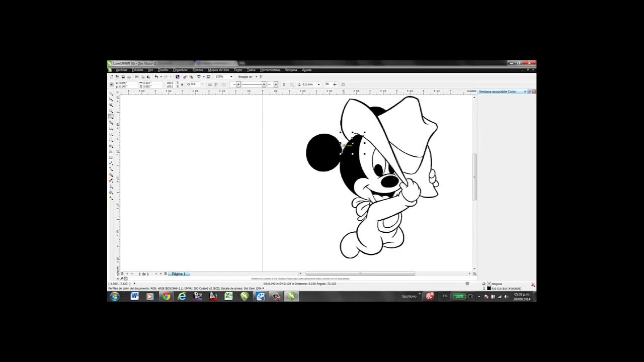Viewport: 644px width, 362px height.
Task: Click the New document icon
Action: tap(111, 76)
